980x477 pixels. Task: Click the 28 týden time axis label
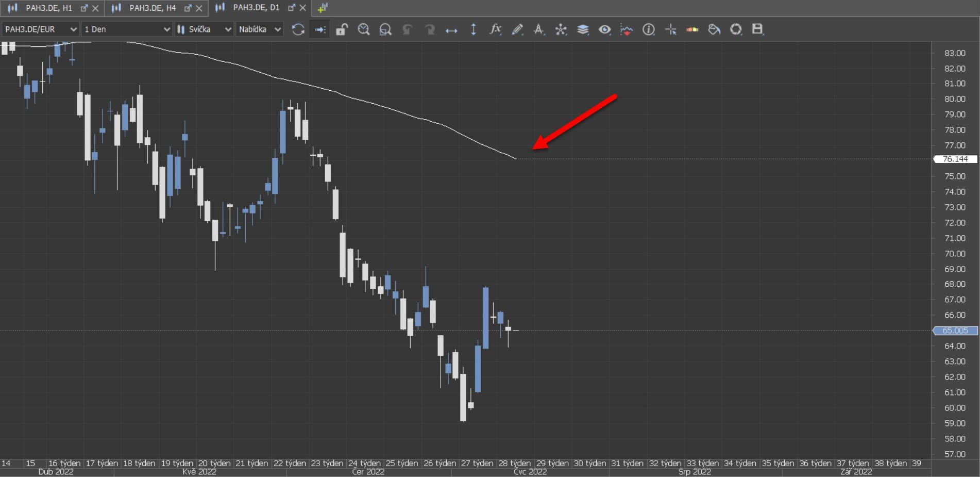(514, 463)
